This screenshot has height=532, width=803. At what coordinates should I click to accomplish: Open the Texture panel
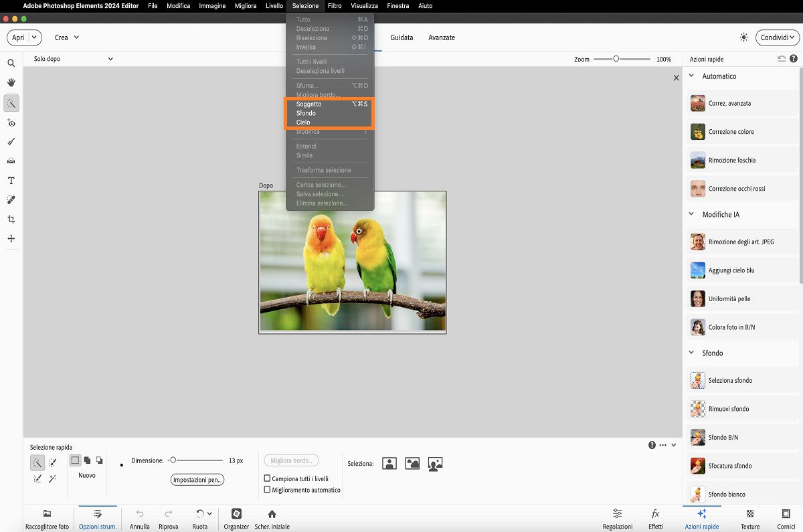point(750,519)
